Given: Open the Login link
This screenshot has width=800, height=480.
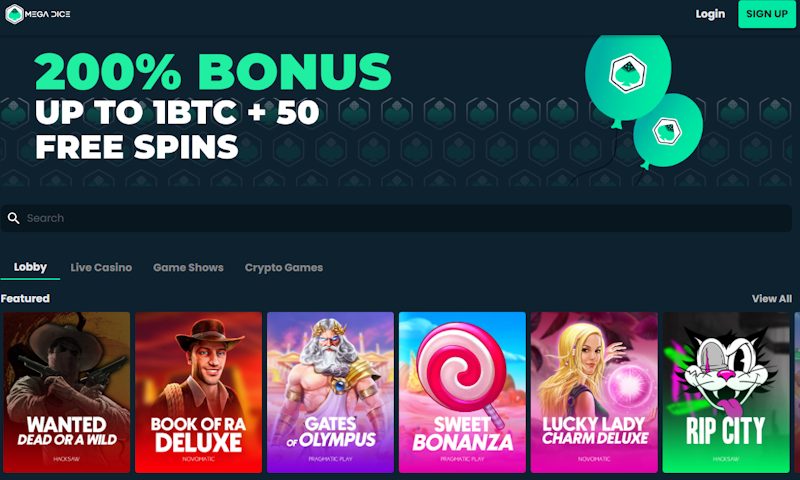Looking at the screenshot, I should coord(710,14).
